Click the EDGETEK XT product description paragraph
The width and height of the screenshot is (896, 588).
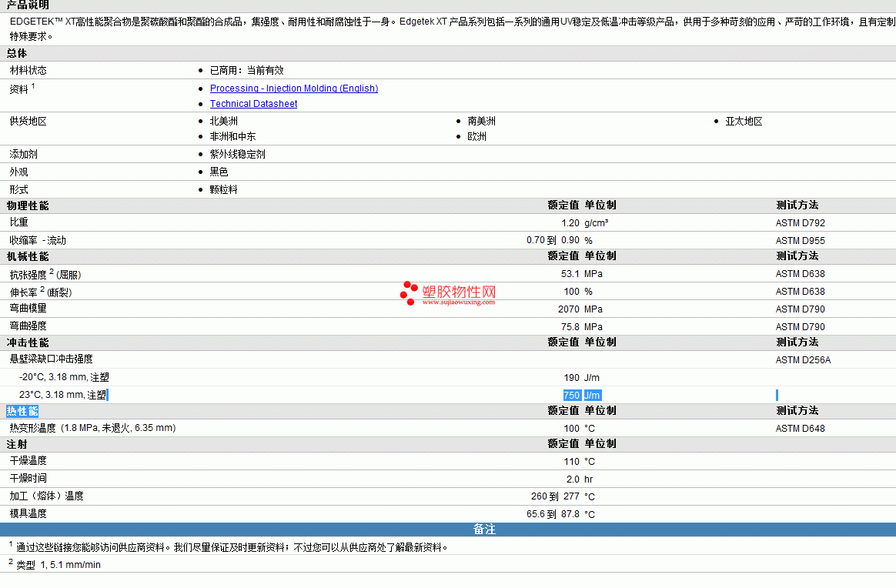453,28
